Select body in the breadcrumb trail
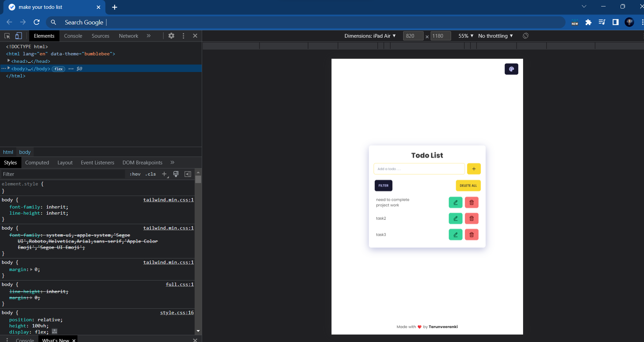 25,152
